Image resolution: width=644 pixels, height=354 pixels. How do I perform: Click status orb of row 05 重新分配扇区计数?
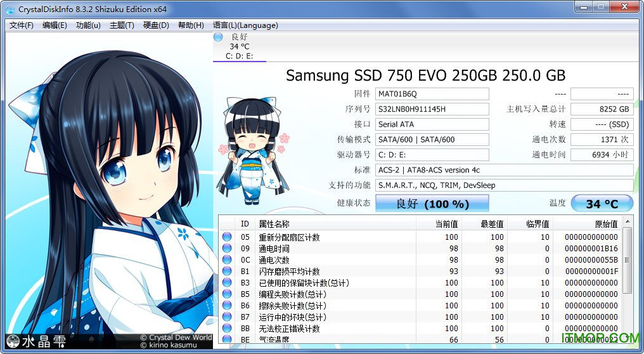click(227, 237)
